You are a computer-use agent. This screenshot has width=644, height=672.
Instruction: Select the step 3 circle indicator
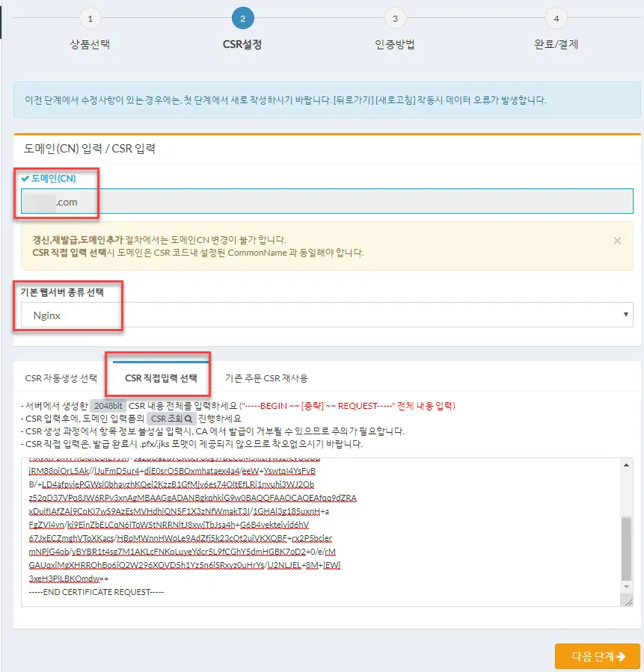pyautogui.click(x=395, y=19)
